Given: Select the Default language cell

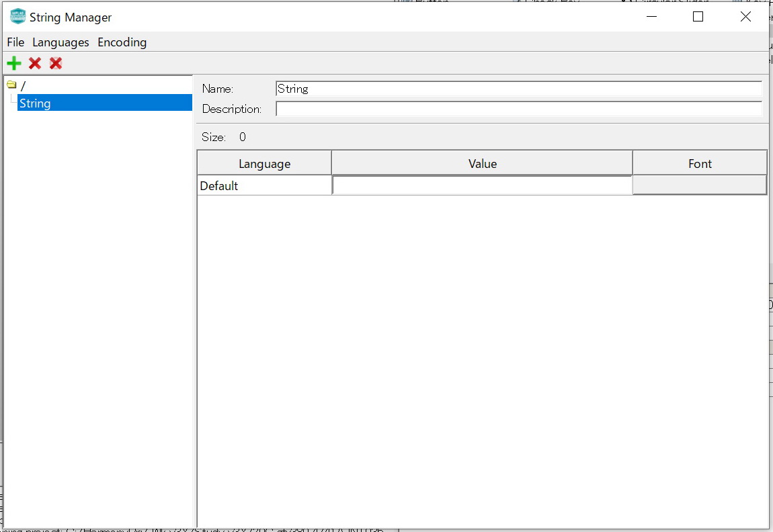Looking at the screenshot, I should point(264,186).
